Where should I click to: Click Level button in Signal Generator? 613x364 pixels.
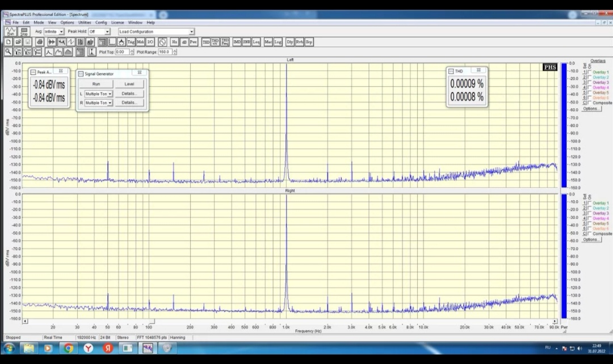[129, 84]
